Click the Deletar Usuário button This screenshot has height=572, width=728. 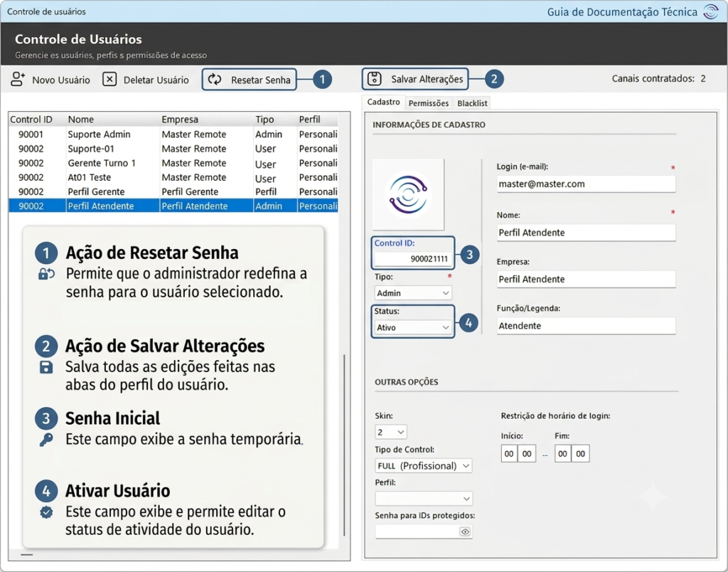(146, 80)
